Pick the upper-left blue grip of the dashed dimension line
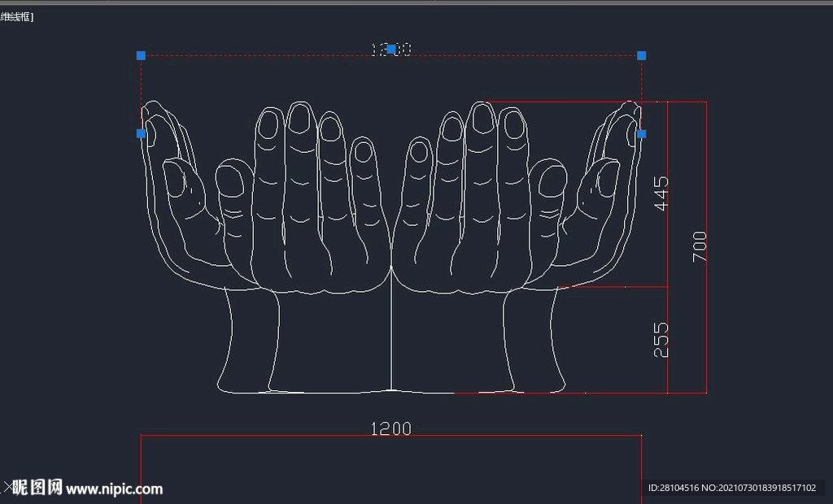Image resolution: width=833 pixels, height=504 pixels. click(x=141, y=55)
